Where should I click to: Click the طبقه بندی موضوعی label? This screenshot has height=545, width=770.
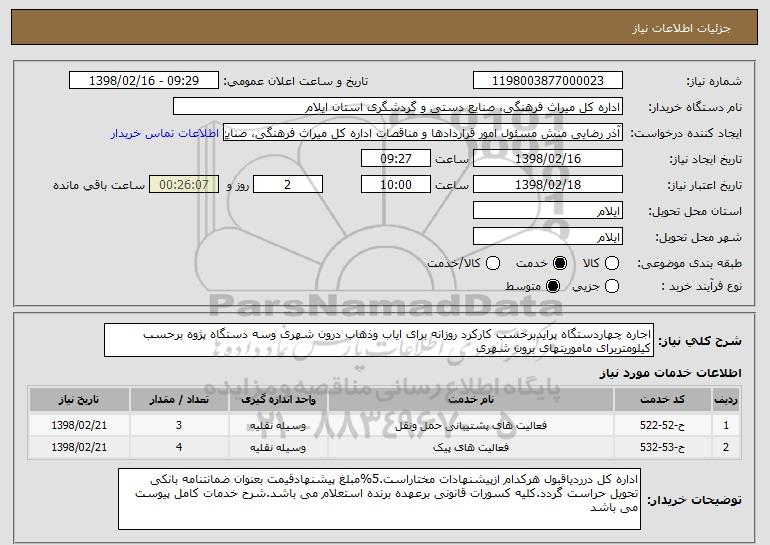(x=689, y=264)
